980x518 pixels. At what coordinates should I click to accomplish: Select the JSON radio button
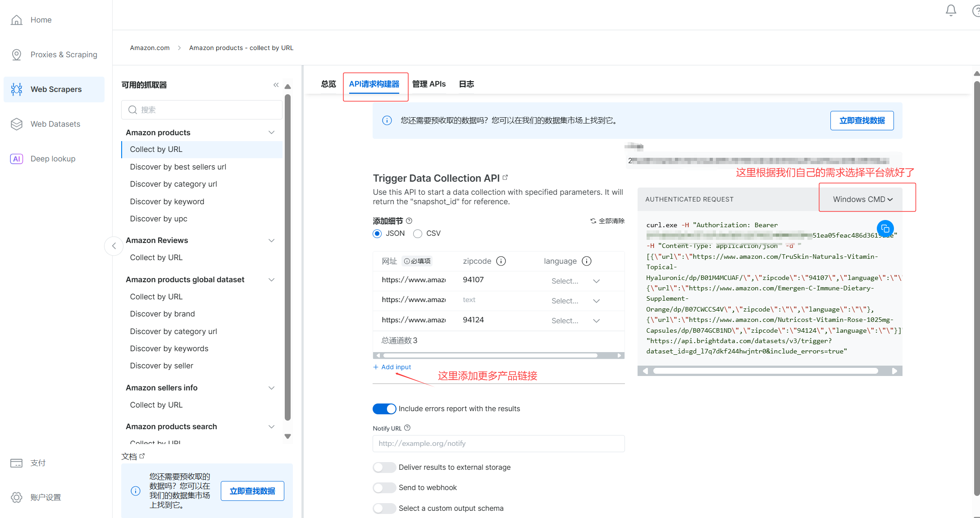tap(378, 234)
